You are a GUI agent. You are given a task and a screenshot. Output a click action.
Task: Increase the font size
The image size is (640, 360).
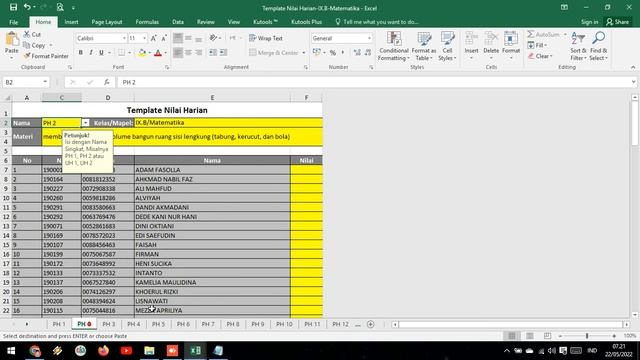(153, 38)
